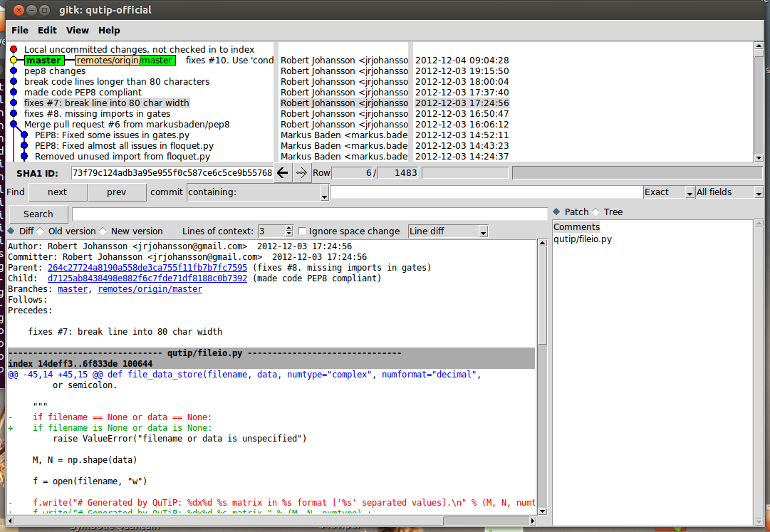Click the SHA1 ID text field

(172, 172)
